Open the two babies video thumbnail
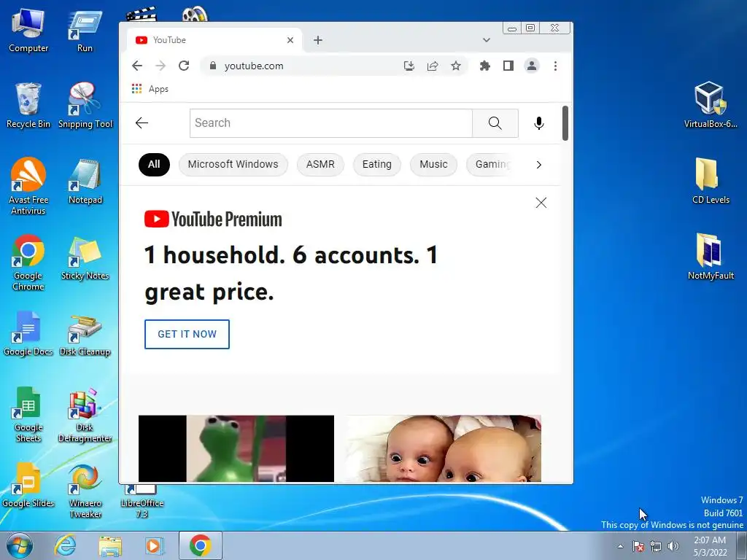The width and height of the screenshot is (747, 560). [442, 448]
